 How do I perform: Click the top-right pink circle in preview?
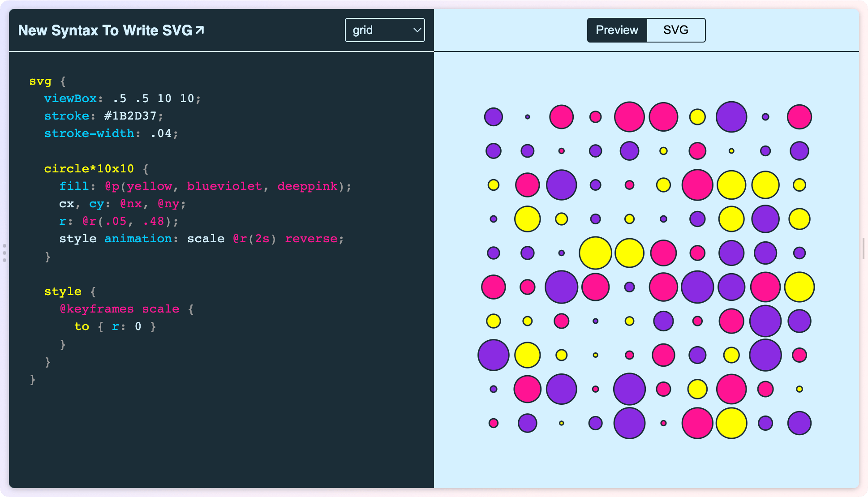tap(799, 117)
